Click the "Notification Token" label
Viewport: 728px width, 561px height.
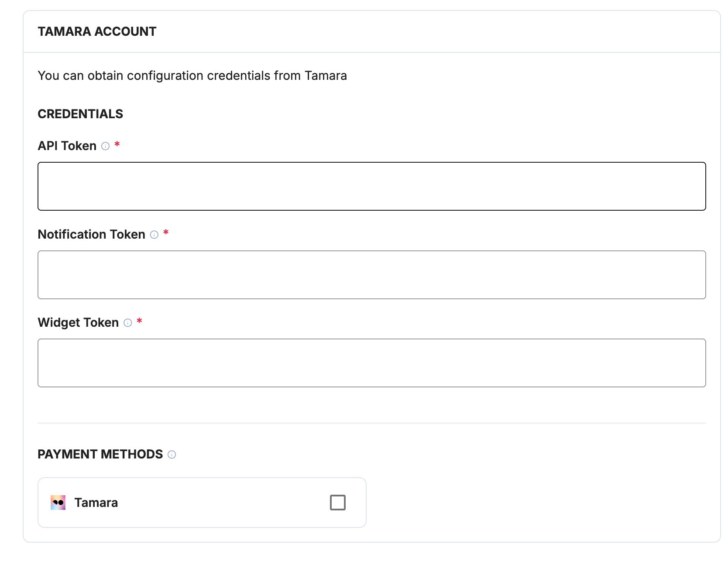(92, 234)
